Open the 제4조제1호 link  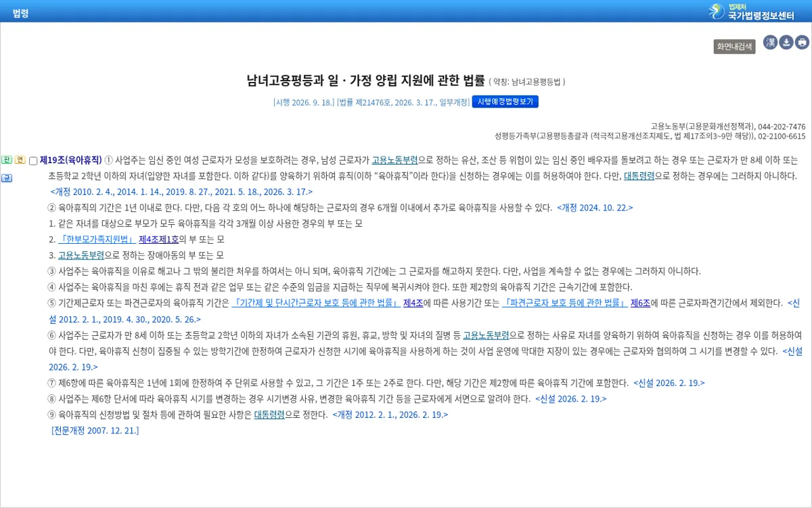click(x=158, y=239)
